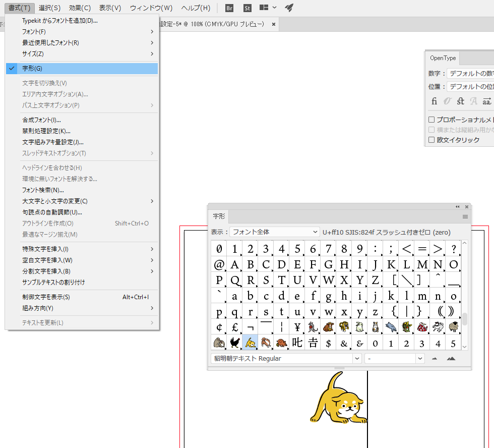The image size is (494, 448).
Task: Switch to the 字形 panel tab
Action: [x=219, y=216]
